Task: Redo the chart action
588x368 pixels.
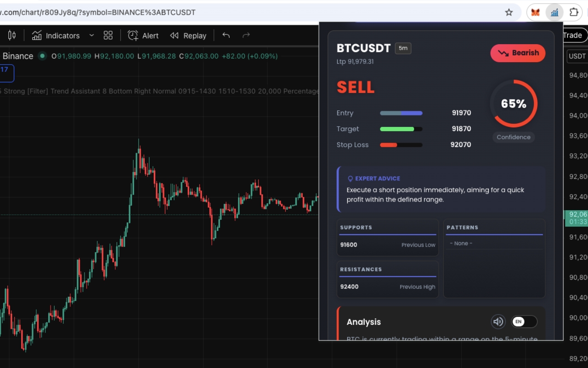Action: (246, 35)
